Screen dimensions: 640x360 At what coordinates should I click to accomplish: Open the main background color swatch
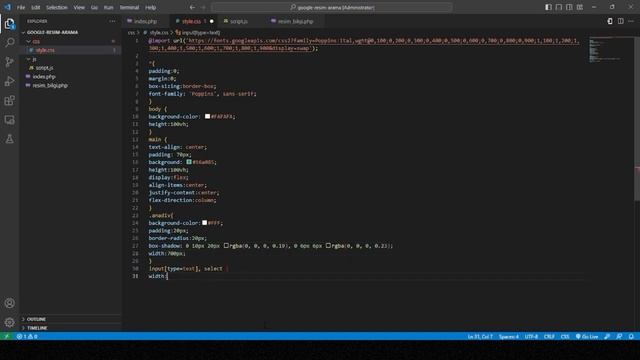click(189, 162)
